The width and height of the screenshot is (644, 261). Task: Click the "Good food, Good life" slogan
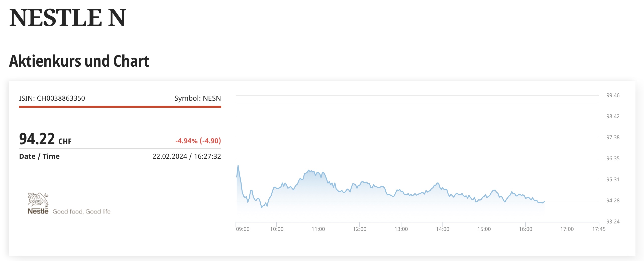pos(81,212)
